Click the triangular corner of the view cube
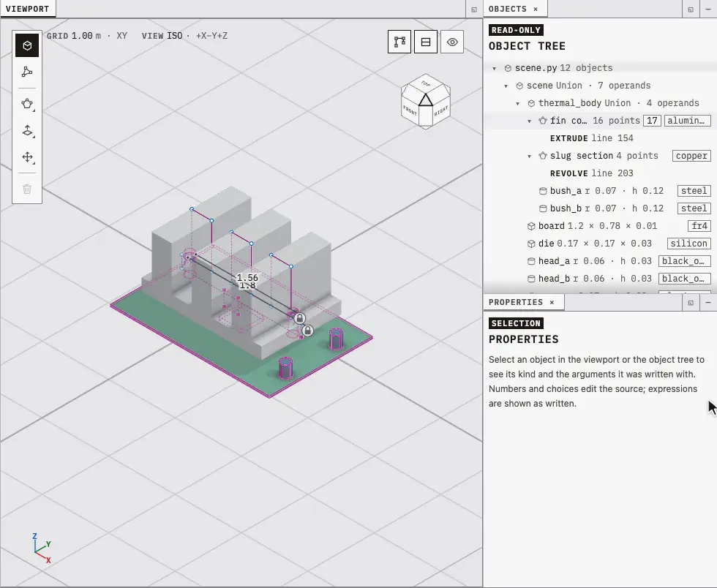This screenshot has width=717, height=588. tap(426, 100)
